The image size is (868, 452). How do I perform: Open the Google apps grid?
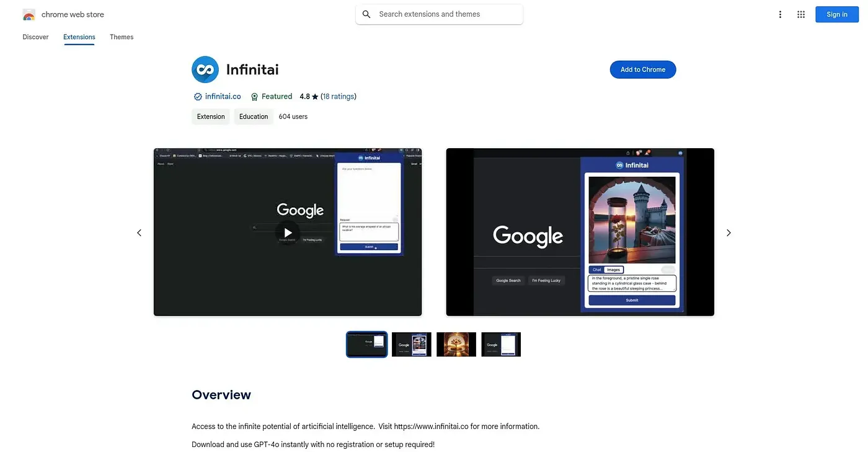tap(801, 14)
